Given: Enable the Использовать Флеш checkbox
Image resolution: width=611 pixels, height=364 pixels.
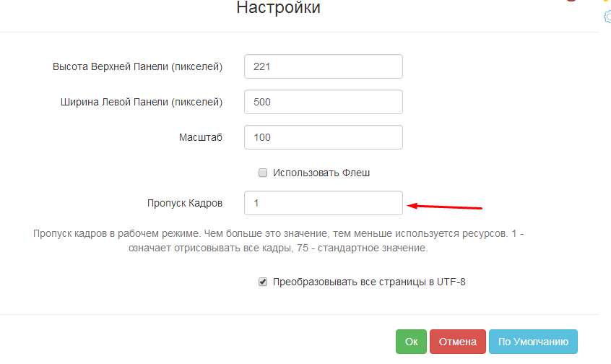Looking at the screenshot, I should (x=263, y=173).
